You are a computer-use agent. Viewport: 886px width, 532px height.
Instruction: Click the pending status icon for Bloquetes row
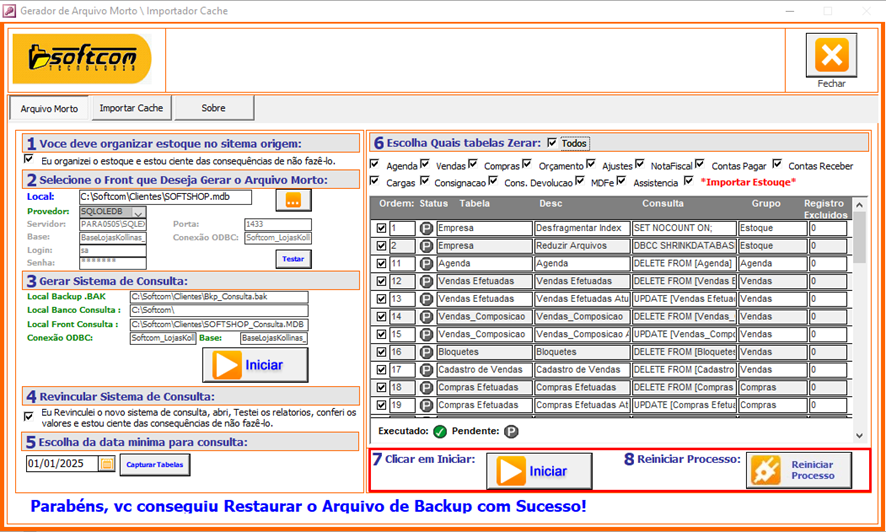click(x=427, y=352)
